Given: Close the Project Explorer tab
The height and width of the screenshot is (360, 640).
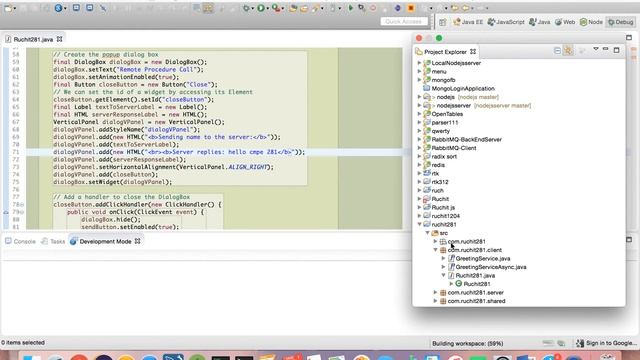Looking at the screenshot, I should tap(473, 51).
